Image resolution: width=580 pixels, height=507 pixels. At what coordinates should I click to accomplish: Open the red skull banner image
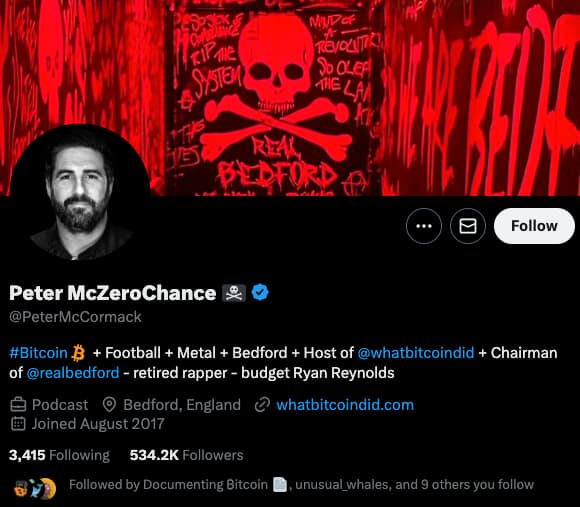click(290, 98)
